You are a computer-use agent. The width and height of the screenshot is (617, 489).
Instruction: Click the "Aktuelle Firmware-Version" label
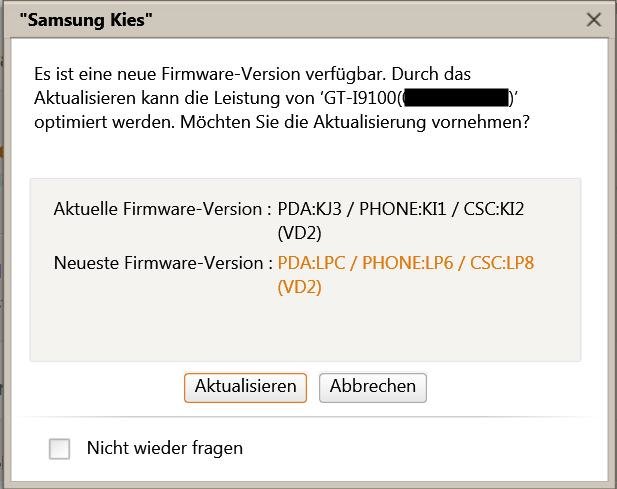(162, 209)
